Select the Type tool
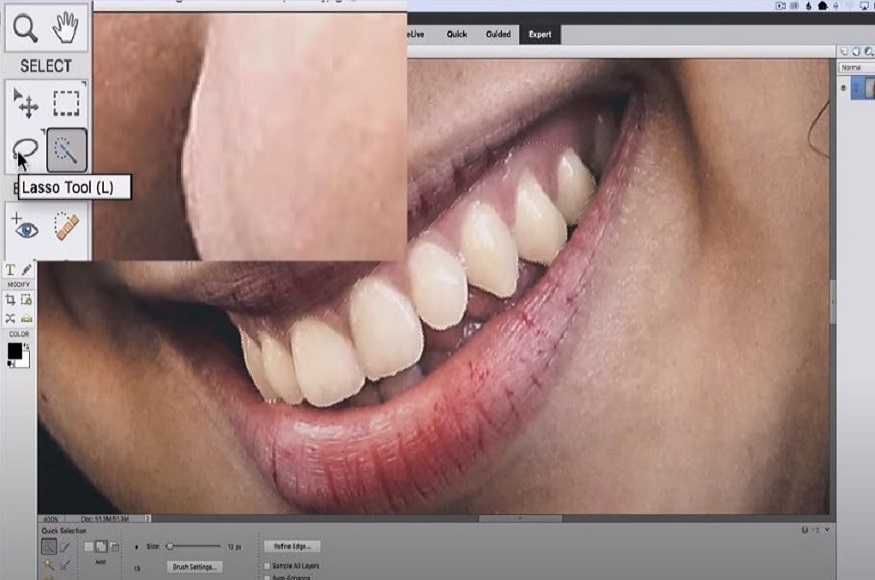 pos(10,270)
